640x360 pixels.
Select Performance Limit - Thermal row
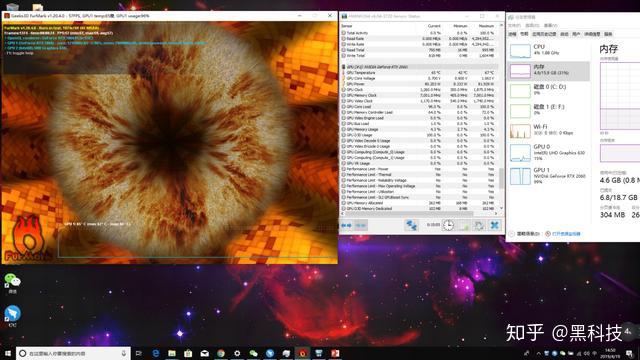420,175
